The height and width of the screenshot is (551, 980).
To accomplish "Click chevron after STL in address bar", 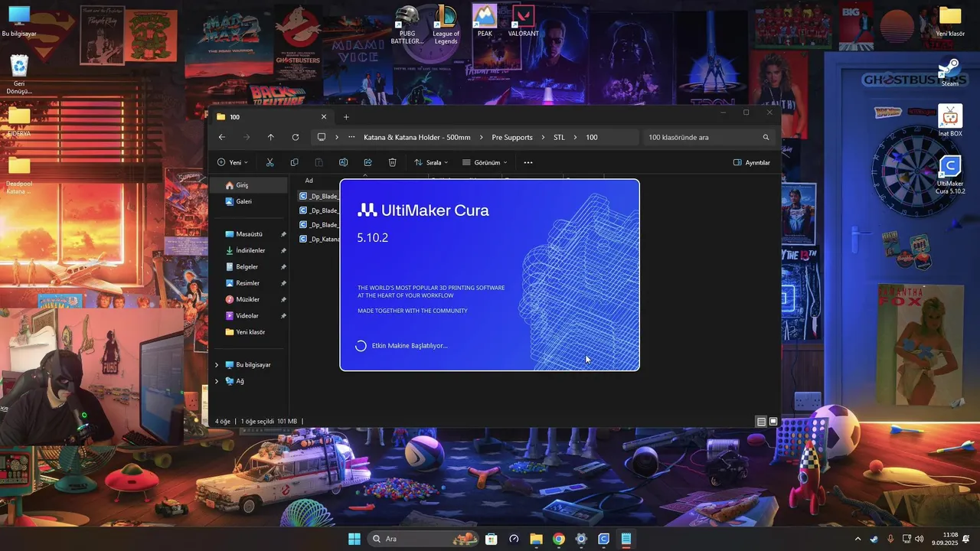I will (575, 138).
